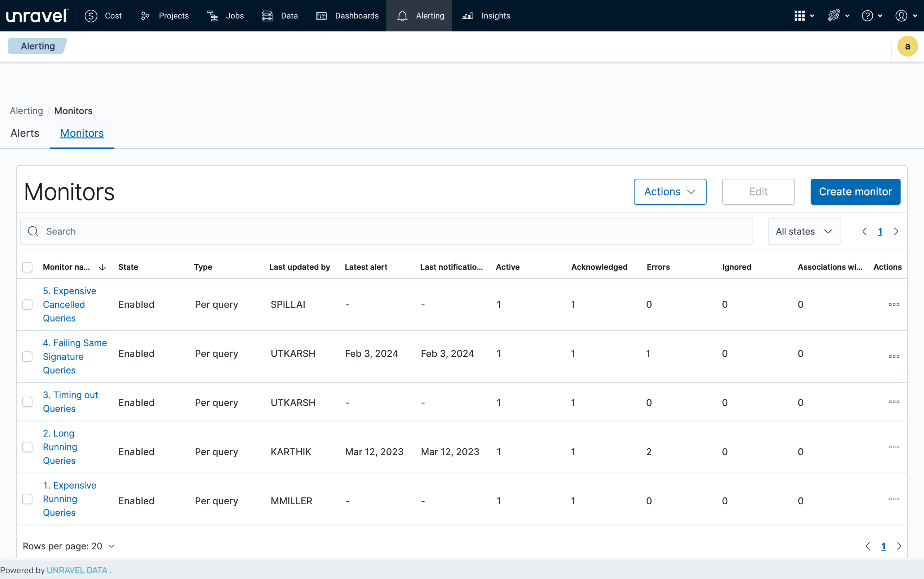Open row actions for Timing out Queries
Viewport: 924px width, 579px height.
click(x=894, y=402)
